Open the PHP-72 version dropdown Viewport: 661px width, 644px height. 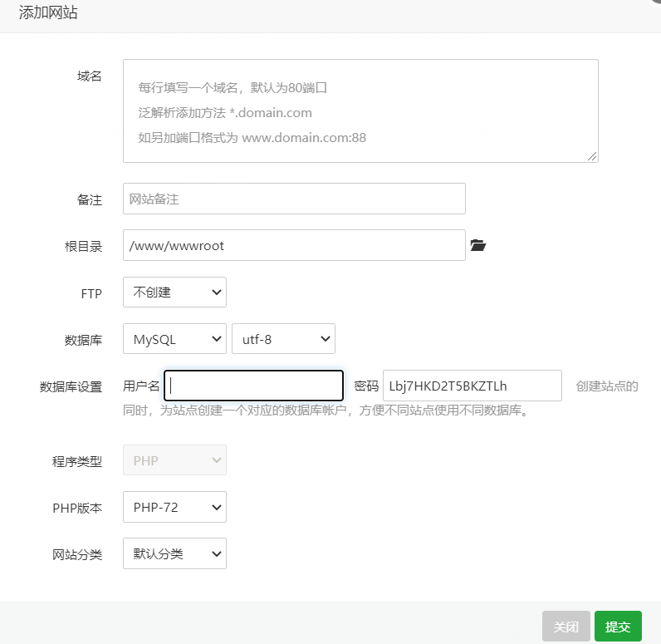point(174,507)
